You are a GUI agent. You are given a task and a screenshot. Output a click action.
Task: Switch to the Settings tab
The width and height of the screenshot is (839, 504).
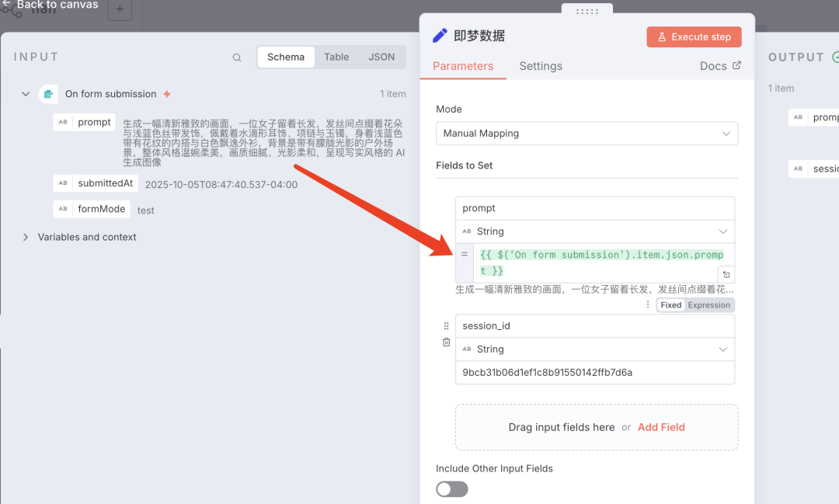(x=541, y=66)
